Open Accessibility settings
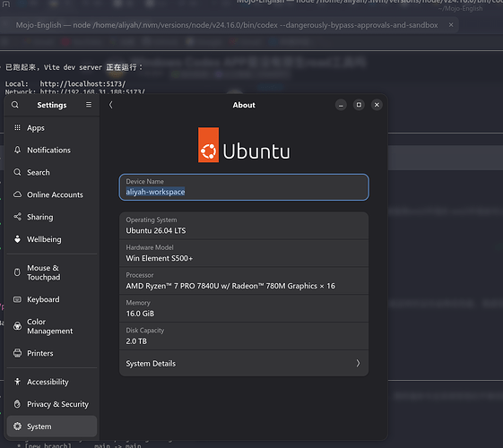The height and width of the screenshot is (448, 503). click(x=52, y=382)
